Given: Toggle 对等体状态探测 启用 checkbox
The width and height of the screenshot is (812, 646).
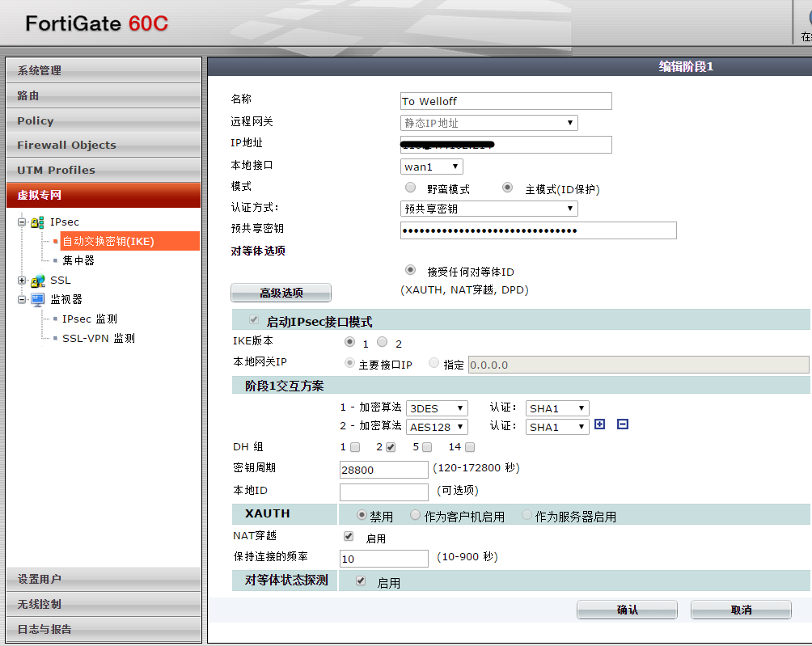Looking at the screenshot, I should pos(361,581).
